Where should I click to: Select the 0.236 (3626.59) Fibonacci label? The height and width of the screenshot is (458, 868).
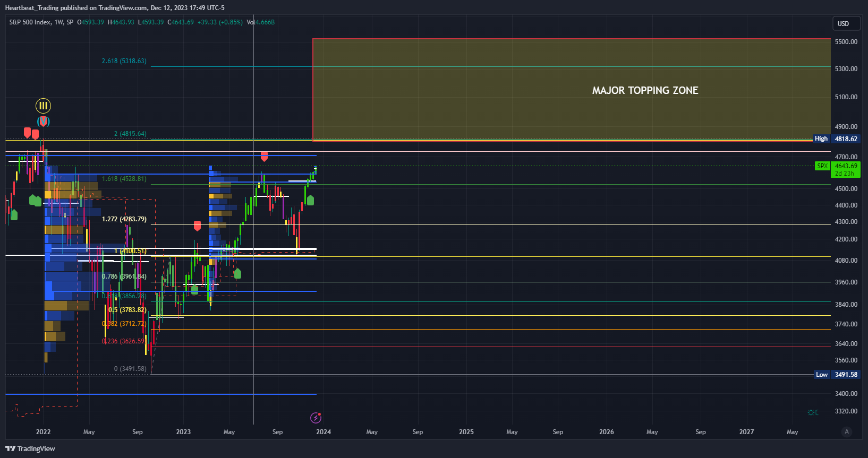click(124, 341)
